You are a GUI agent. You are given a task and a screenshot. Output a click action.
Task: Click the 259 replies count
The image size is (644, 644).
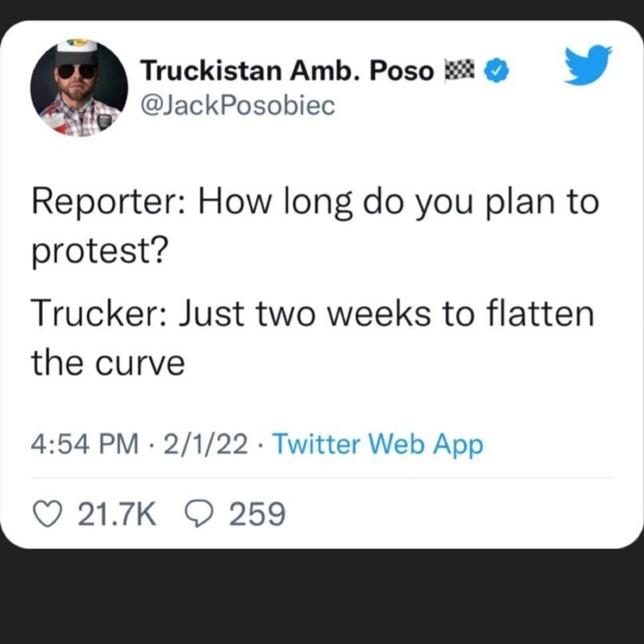click(256, 514)
